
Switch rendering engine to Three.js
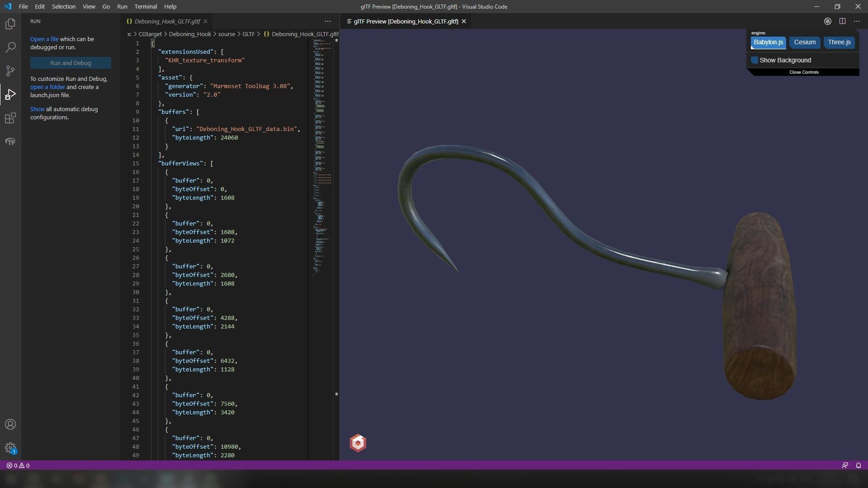click(839, 42)
